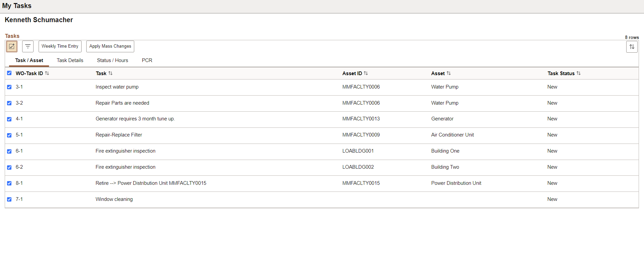
Task: Click Asset ID MMFACLTY0009
Action: pos(361,135)
